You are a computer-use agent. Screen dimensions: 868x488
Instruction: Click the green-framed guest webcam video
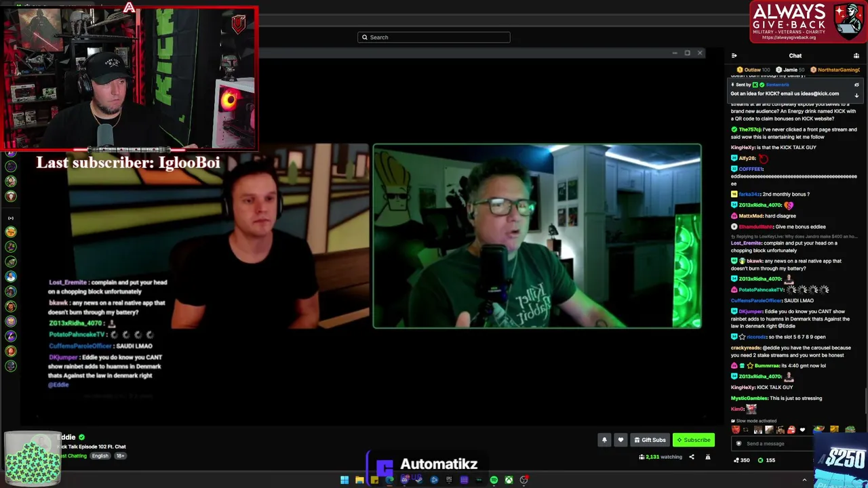pyautogui.click(x=537, y=236)
